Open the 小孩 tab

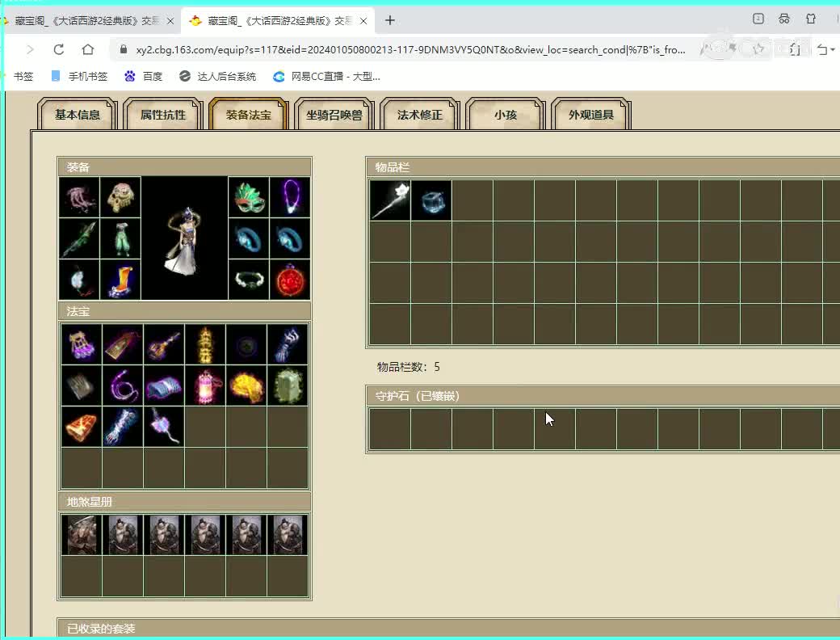[x=505, y=114]
